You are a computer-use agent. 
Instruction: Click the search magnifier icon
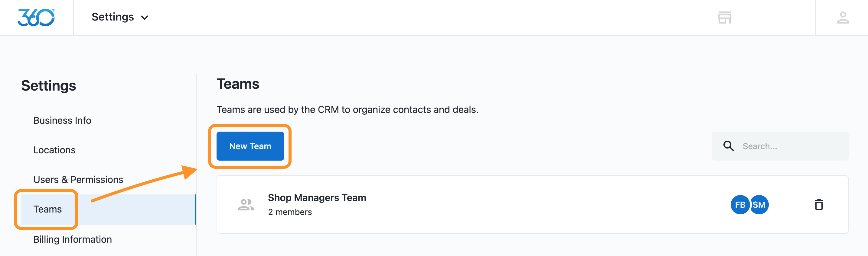pyautogui.click(x=728, y=146)
